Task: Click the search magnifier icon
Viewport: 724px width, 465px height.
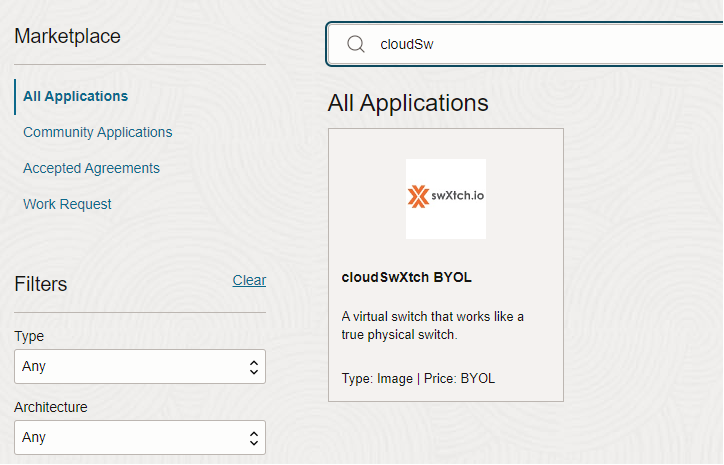Action: pos(355,44)
